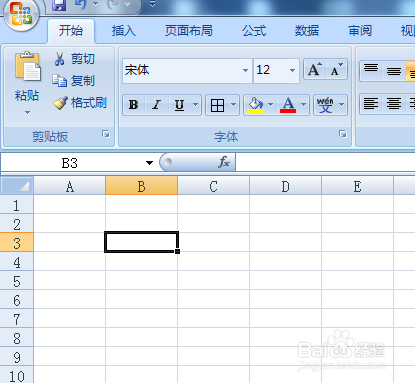415x383 pixels.
Task: Click the 粘贴 paste clipboard icon
Action: (27, 67)
